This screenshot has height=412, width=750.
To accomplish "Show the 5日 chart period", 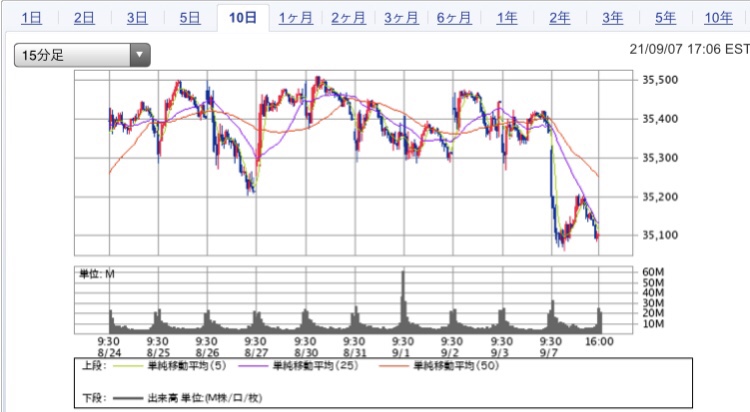I will point(189,18).
